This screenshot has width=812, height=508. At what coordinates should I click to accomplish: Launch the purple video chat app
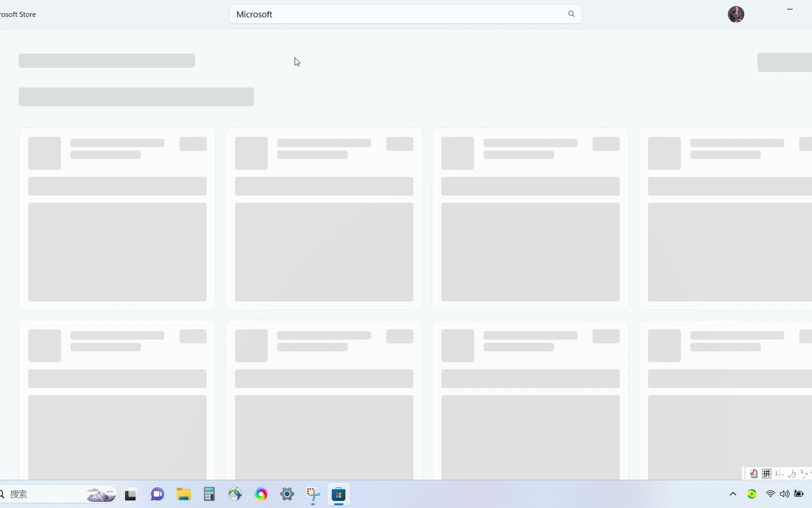[x=157, y=494]
